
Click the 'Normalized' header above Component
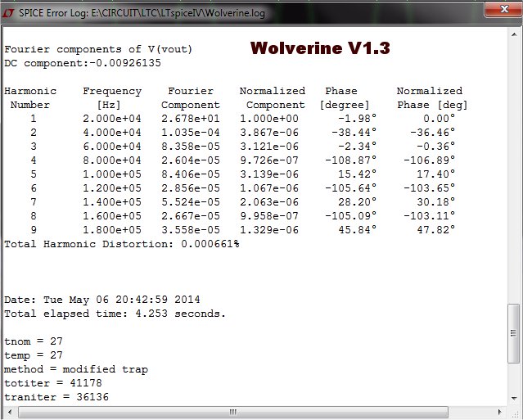(x=273, y=91)
